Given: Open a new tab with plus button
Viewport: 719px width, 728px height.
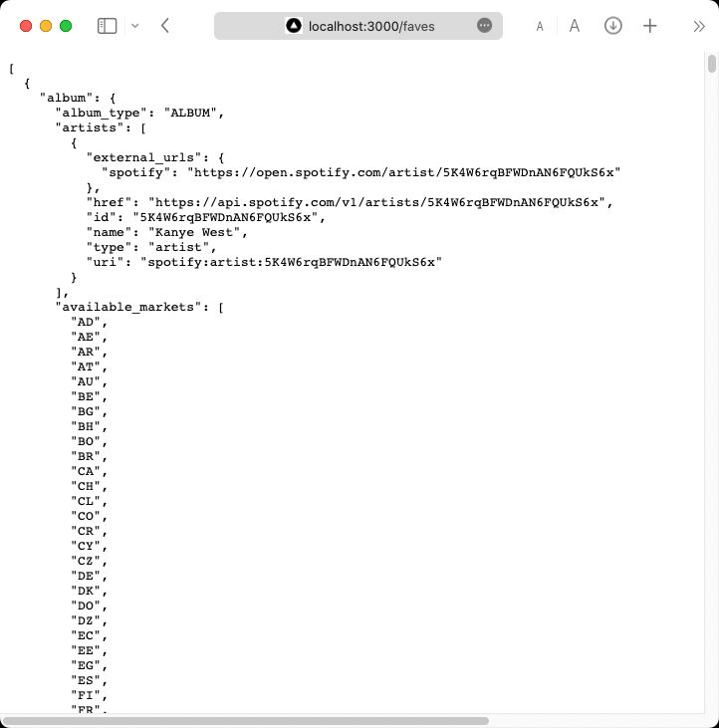Looking at the screenshot, I should 650,26.
